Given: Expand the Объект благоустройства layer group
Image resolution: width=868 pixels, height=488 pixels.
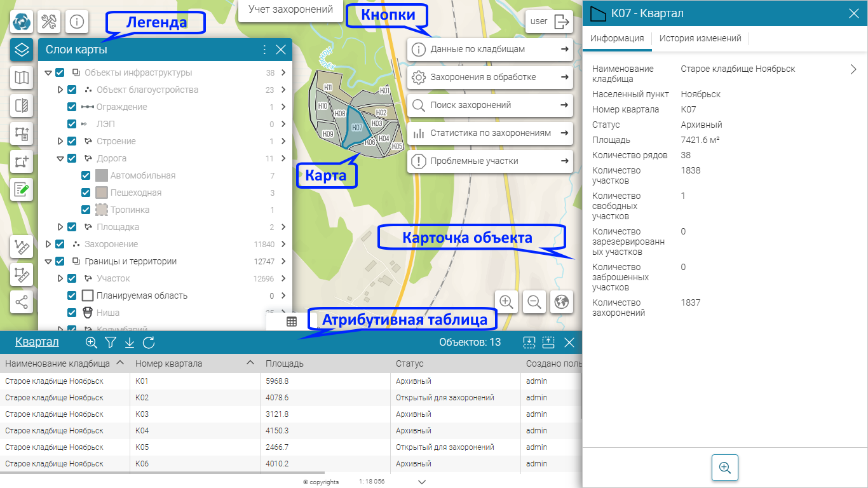Looking at the screenshot, I should [x=60, y=90].
